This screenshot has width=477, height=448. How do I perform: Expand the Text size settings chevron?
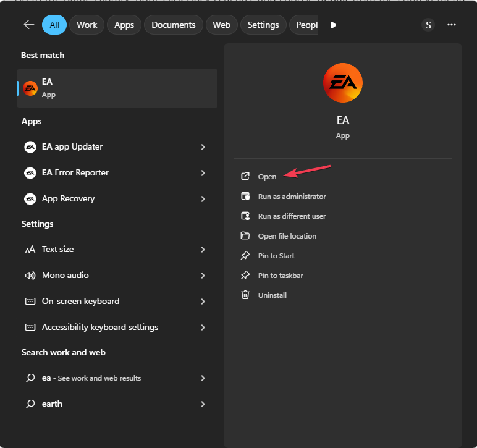[x=203, y=250]
